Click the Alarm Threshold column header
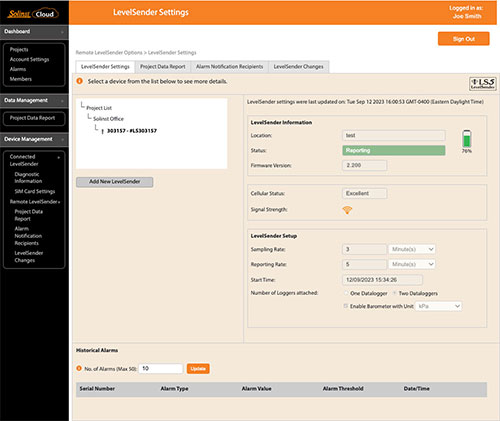500x421 pixels. coord(343,389)
